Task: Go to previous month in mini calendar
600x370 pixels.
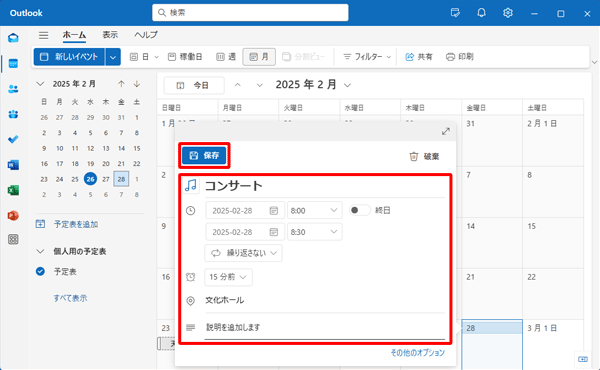Action: (x=121, y=84)
